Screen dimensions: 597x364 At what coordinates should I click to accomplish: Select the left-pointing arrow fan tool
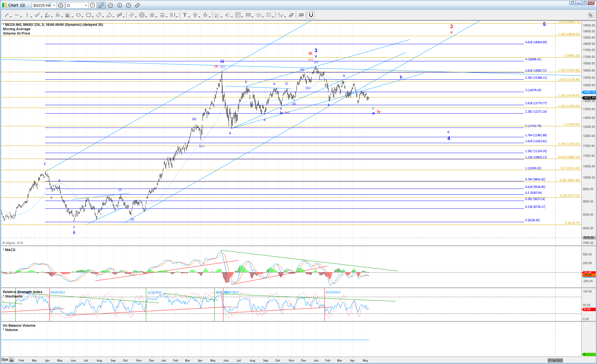[228, 15]
